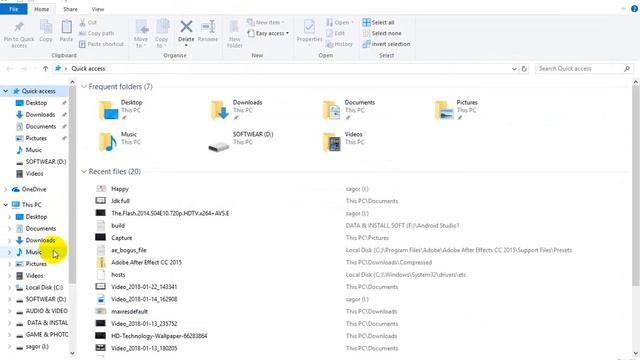Open the Copy to command

point(162,33)
